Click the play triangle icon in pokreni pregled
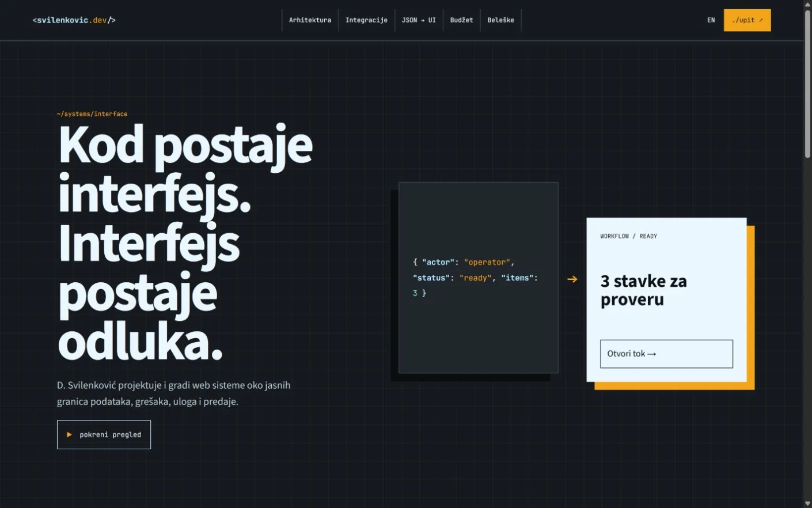This screenshot has height=508, width=812. tap(69, 435)
